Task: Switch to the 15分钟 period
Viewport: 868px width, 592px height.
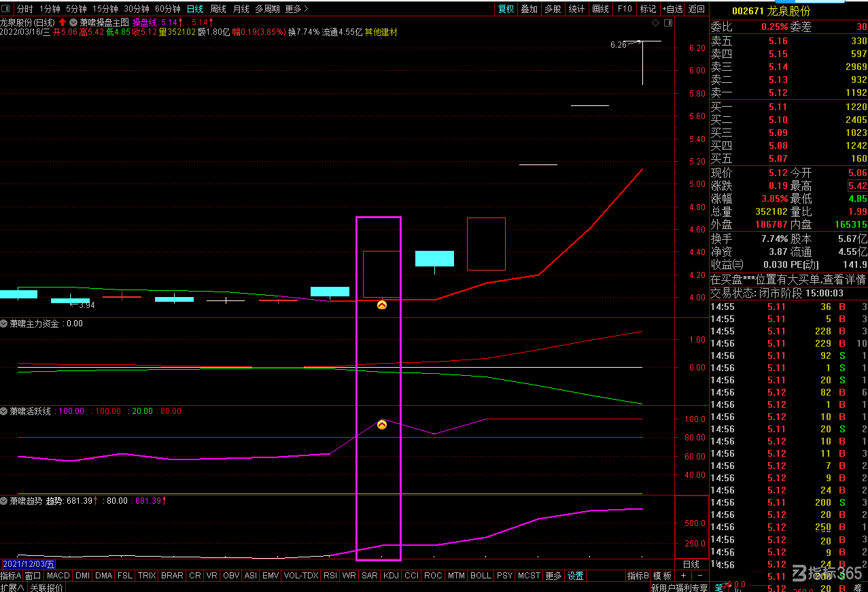Action: coord(105,9)
